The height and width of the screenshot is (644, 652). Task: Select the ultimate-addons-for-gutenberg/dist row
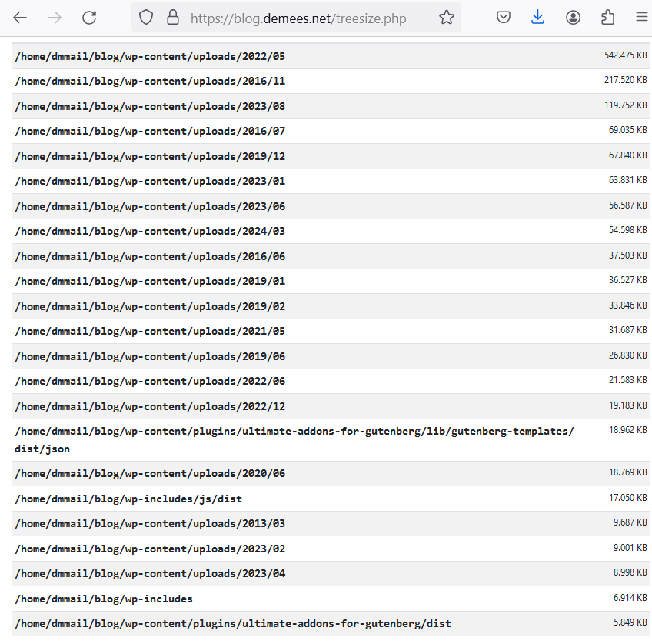click(233, 623)
